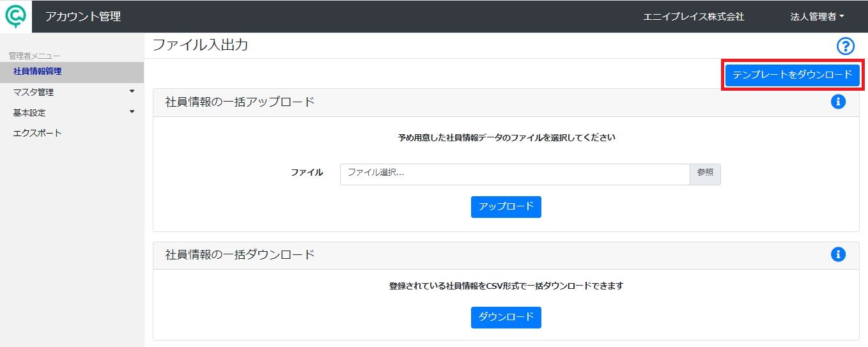Expand the マスタ管理 arrow in sidebar
The height and width of the screenshot is (347, 868).
[x=132, y=91]
